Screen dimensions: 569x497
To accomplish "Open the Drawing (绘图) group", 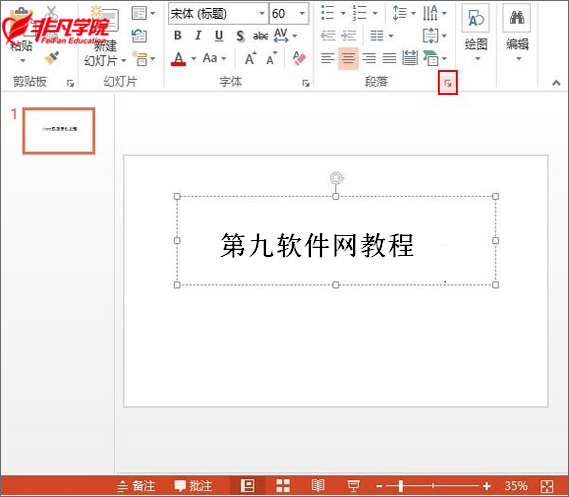I will (476, 33).
